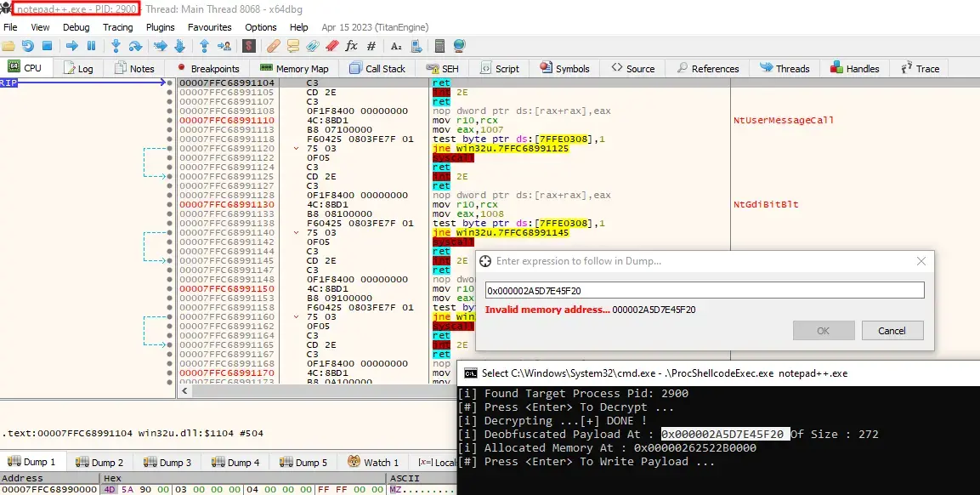The image size is (980, 495).
Task: Open the Tracing menu
Action: click(118, 27)
